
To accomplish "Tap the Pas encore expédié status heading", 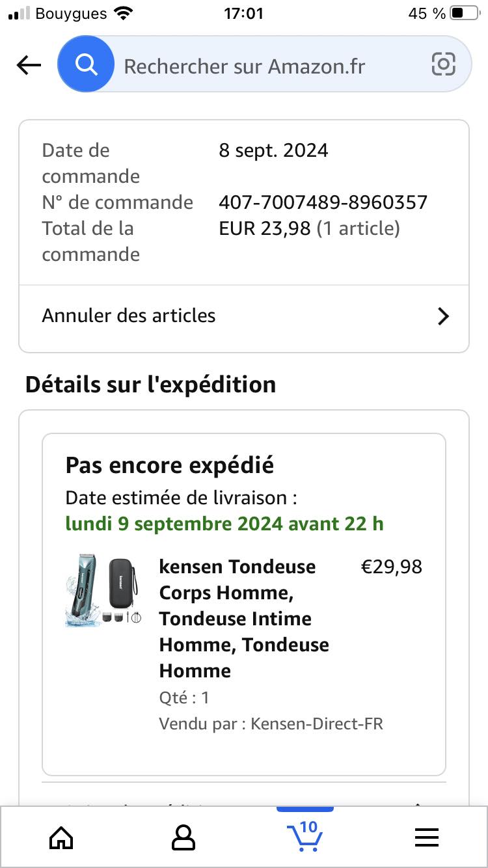I will tap(170, 465).
